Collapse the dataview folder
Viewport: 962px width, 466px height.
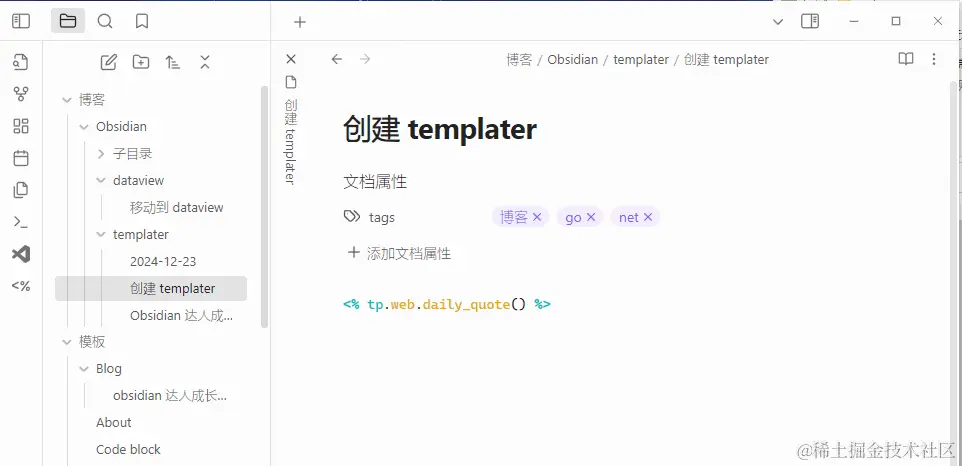[x=101, y=180]
